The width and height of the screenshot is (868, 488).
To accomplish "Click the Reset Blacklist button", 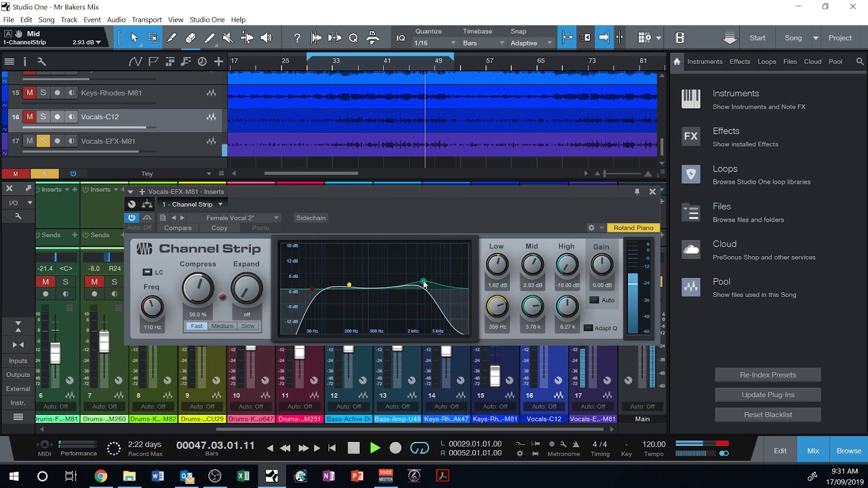I will click(768, 414).
